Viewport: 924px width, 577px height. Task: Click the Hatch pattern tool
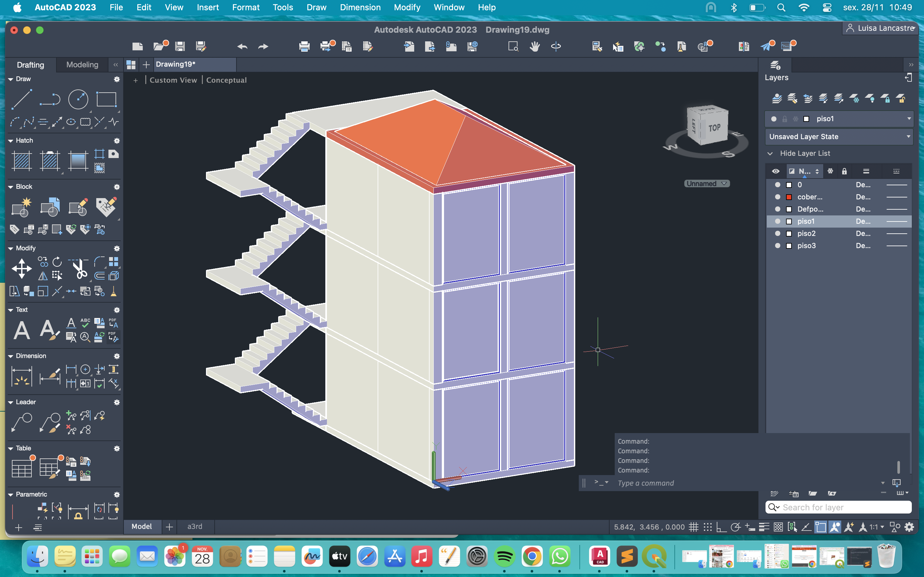(x=21, y=160)
